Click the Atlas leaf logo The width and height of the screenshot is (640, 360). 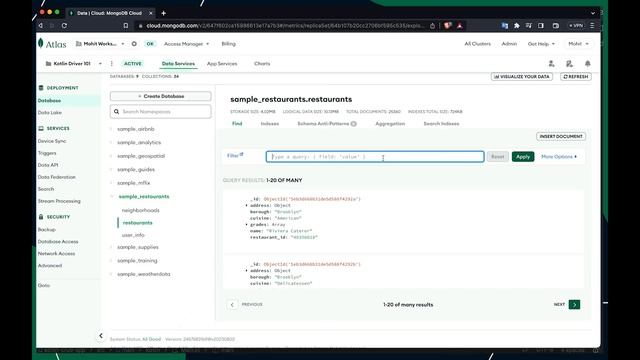pyautogui.click(x=41, y=43)
